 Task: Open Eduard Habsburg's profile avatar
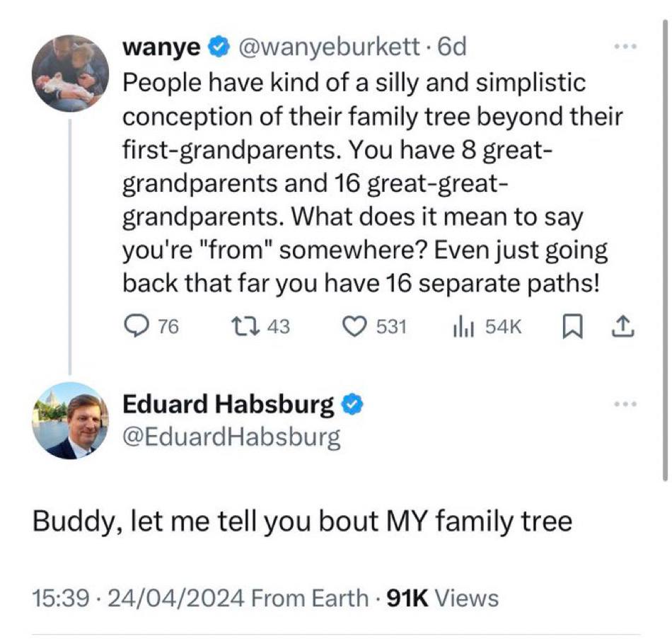coord(70,420)
